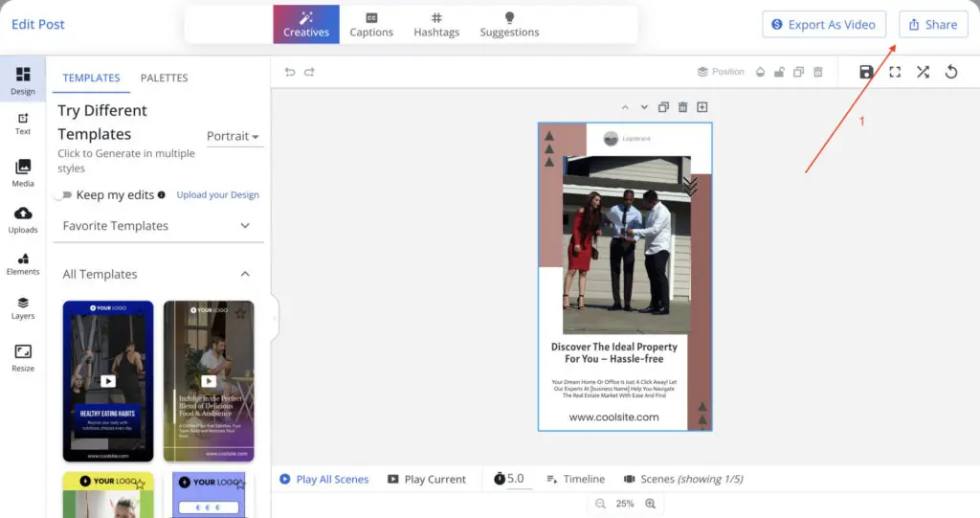This screenshot has width=980, height=518.
Task: Open the Uploads panel
Action: coord(23,219)
